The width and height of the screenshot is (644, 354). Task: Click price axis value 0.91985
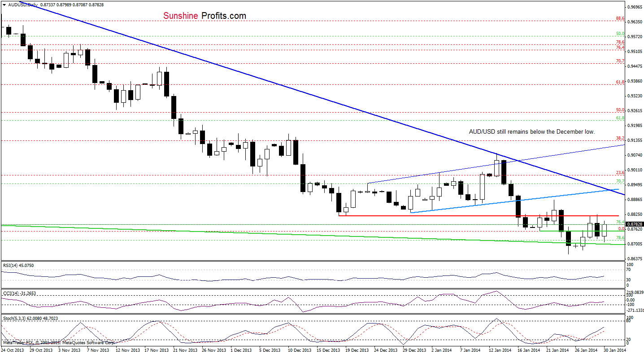[635, 126]
